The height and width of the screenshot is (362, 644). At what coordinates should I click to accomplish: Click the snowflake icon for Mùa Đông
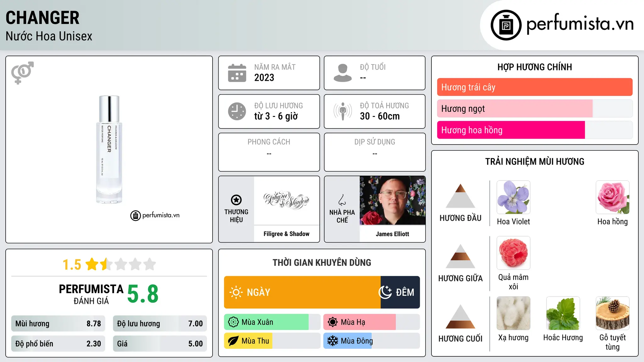coord(333,341)
